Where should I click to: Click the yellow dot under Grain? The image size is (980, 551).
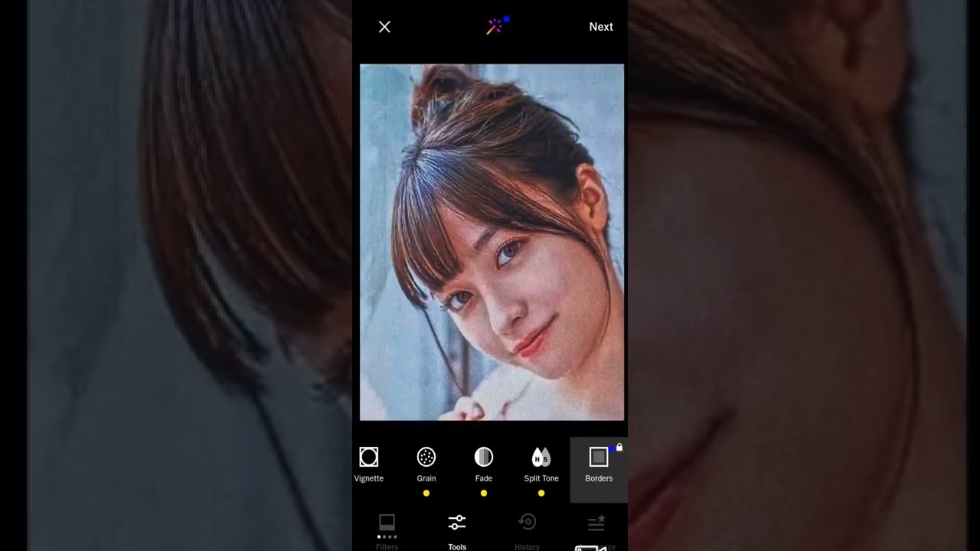click(426, 494)
